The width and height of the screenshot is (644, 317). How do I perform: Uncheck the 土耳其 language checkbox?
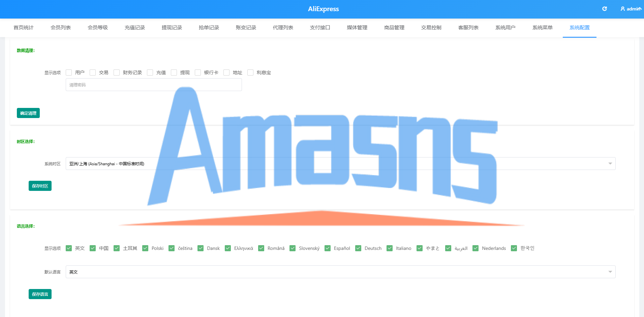[x=117, y=248]
